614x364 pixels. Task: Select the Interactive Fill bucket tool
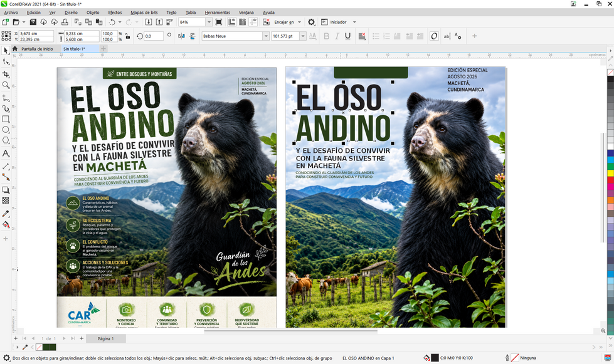[6, 224]
